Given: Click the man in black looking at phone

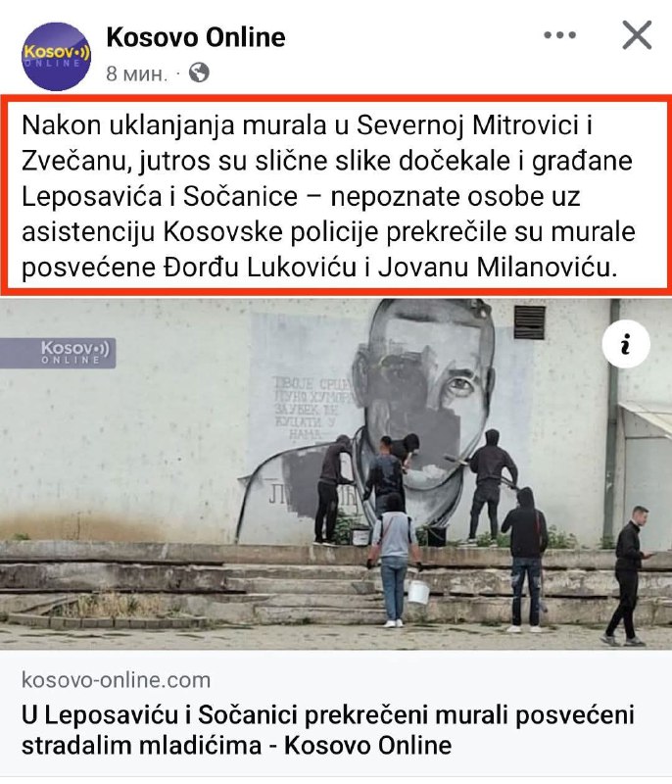Looking at the screenshot, I should [629, 575].
